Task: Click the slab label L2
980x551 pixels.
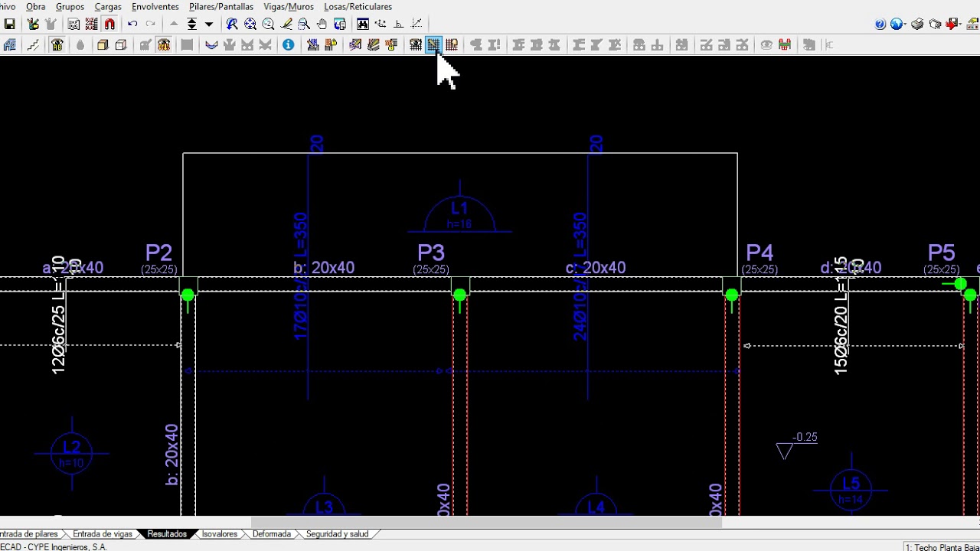Action: click(71, 448)
